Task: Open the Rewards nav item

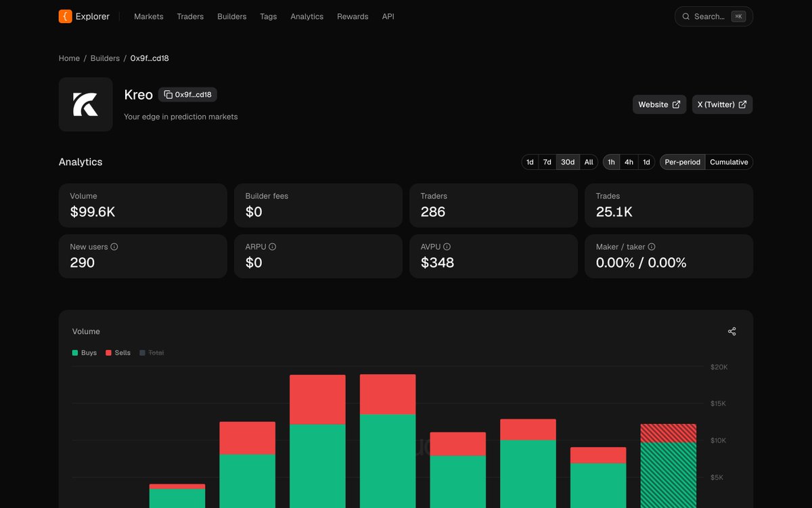Action: [353, 16]
